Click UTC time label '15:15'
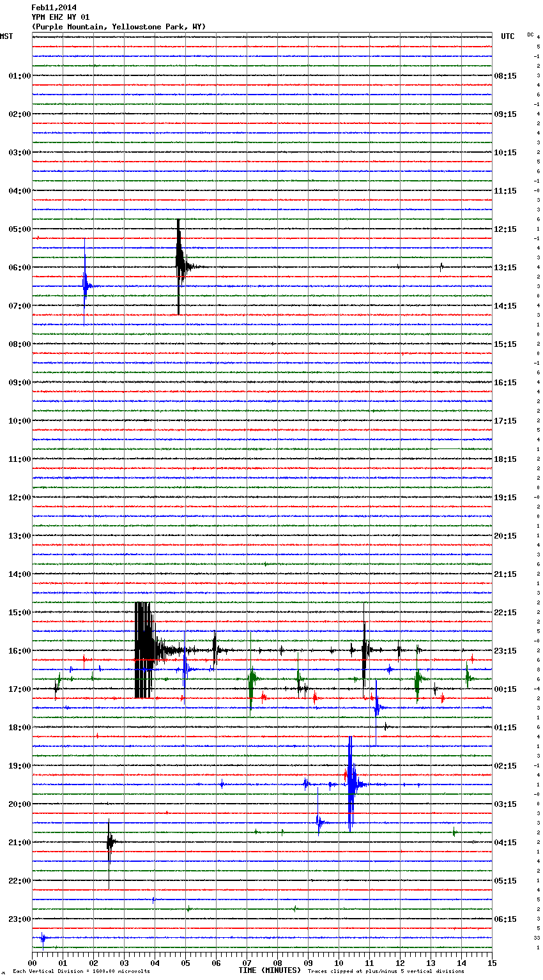The height and width of the screenshot is (980, 543). pos(505,344)
